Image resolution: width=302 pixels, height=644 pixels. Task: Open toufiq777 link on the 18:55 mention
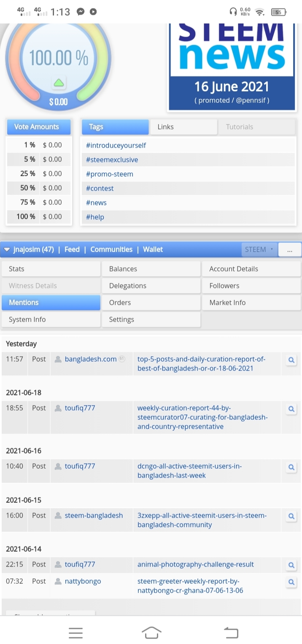point(80,408)
